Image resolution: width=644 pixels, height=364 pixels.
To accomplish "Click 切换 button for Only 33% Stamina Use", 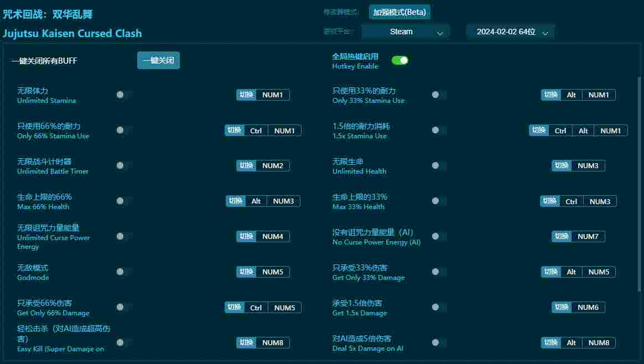I will (550, 95).
